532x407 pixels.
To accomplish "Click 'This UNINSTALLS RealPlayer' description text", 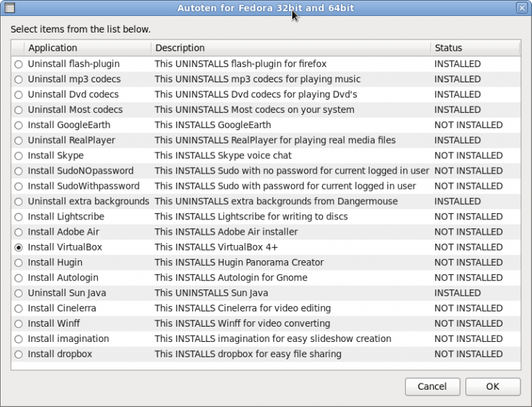I will (275, 141).
